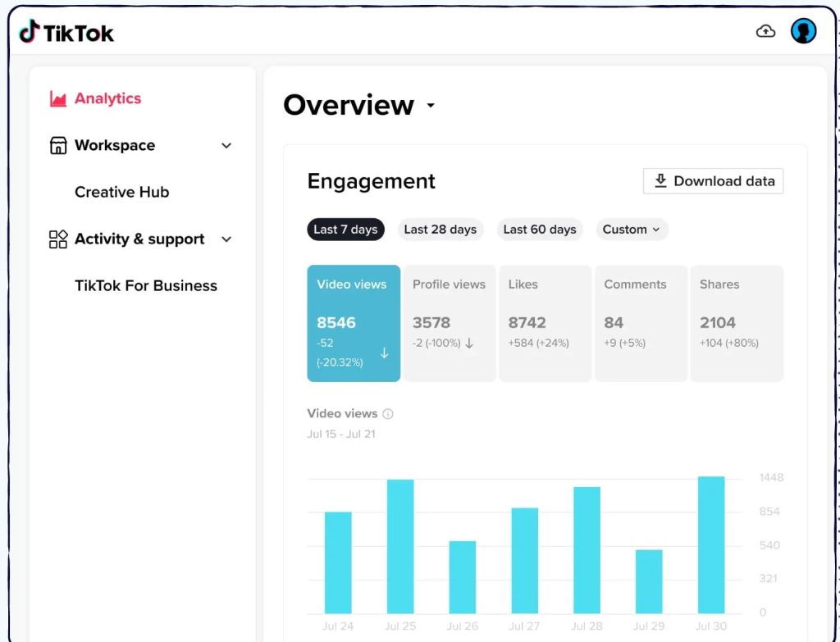Switch to Last 60 days range
840x642 pixels.
pos(540,230)
